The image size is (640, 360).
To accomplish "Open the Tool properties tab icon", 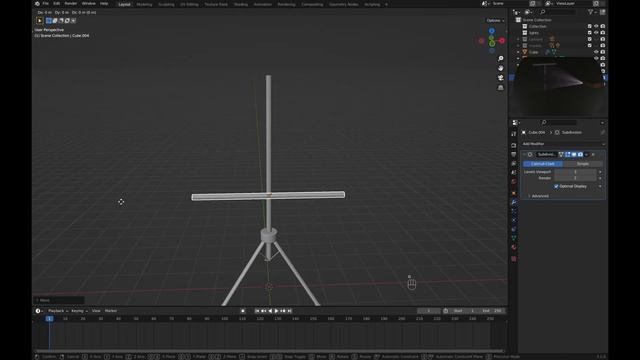I will [513, 134].
